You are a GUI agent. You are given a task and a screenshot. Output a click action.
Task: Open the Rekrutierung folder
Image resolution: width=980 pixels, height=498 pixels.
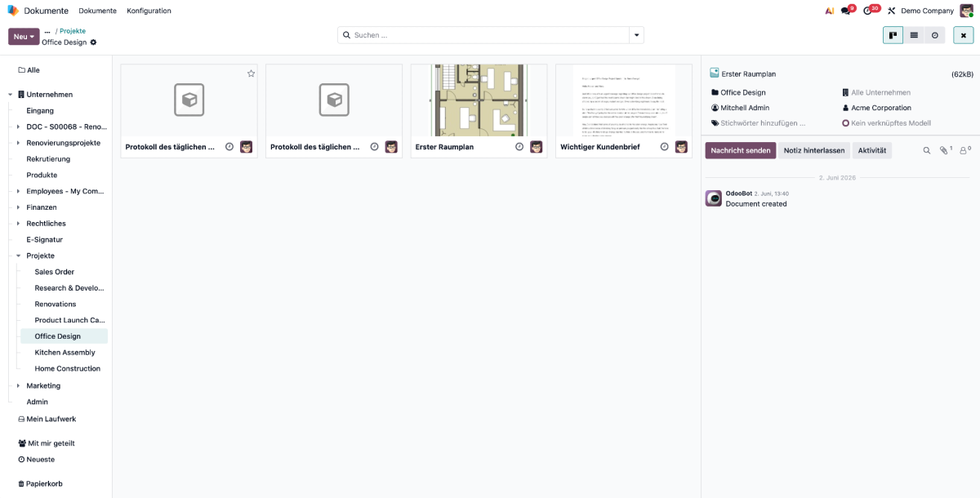click(x=48, y=159)
